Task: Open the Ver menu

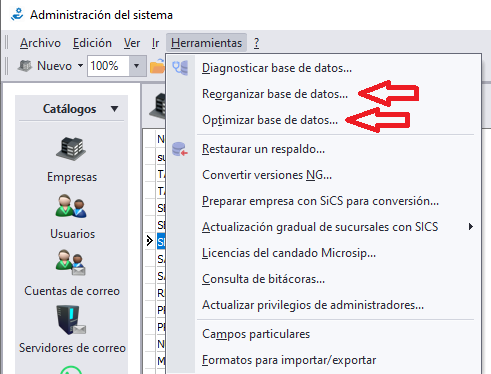Action: click(x=132, y=43)
